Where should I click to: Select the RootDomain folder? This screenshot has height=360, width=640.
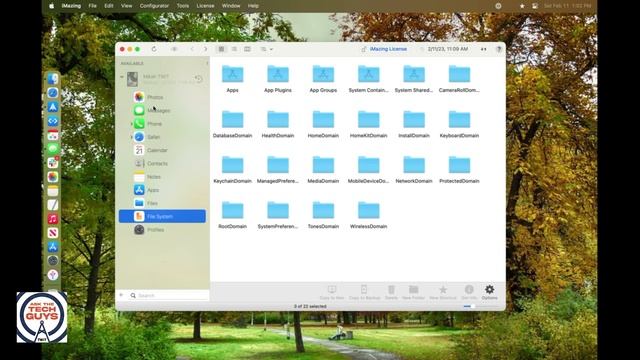click(232, 211)
